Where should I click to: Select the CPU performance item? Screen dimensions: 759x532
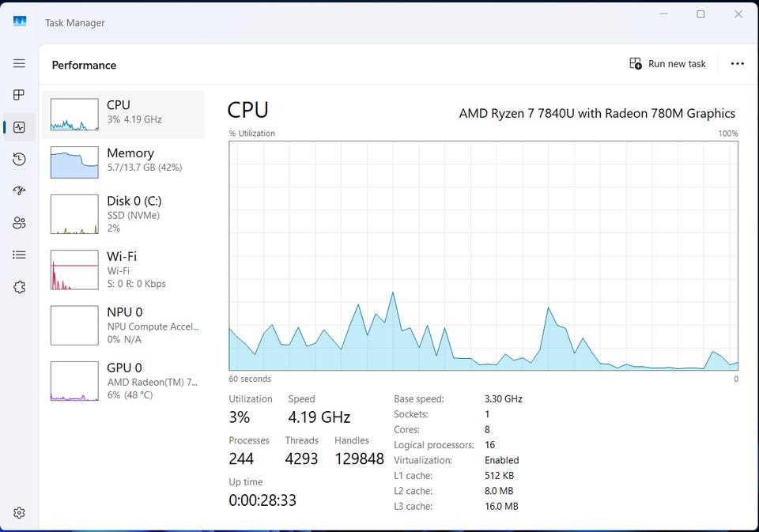[x=123, y=115]
